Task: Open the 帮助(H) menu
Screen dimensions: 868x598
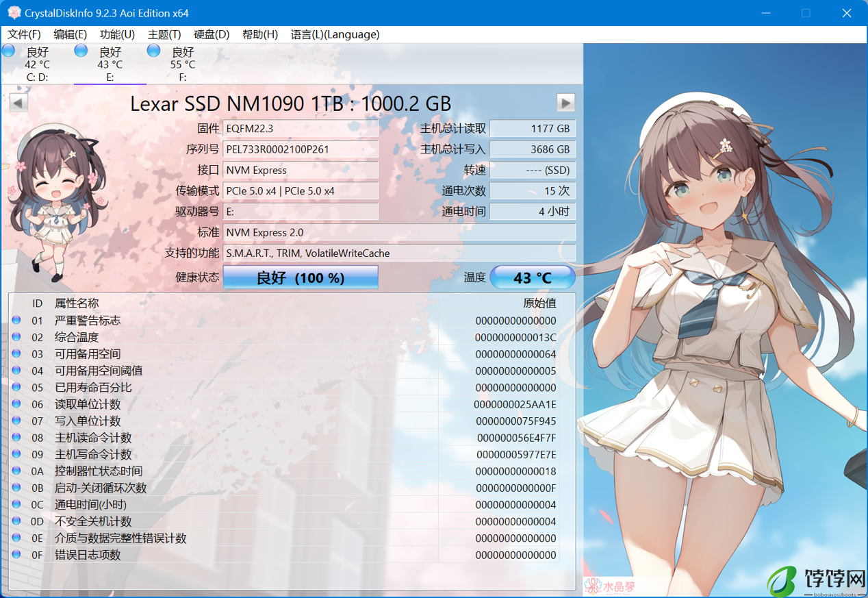Action: [x=260, y=34]
